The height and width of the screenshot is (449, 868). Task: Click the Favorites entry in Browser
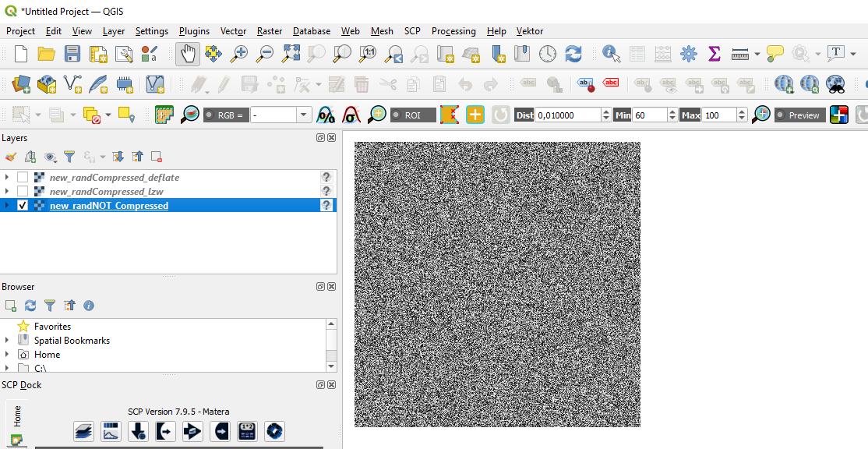coord(53,326)
